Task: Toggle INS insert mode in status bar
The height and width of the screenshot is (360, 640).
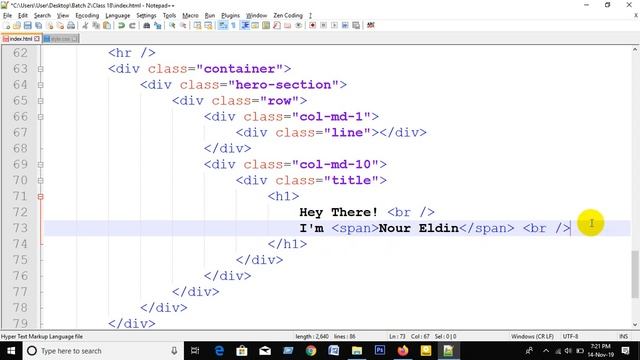Action: (x=623, y=336)
